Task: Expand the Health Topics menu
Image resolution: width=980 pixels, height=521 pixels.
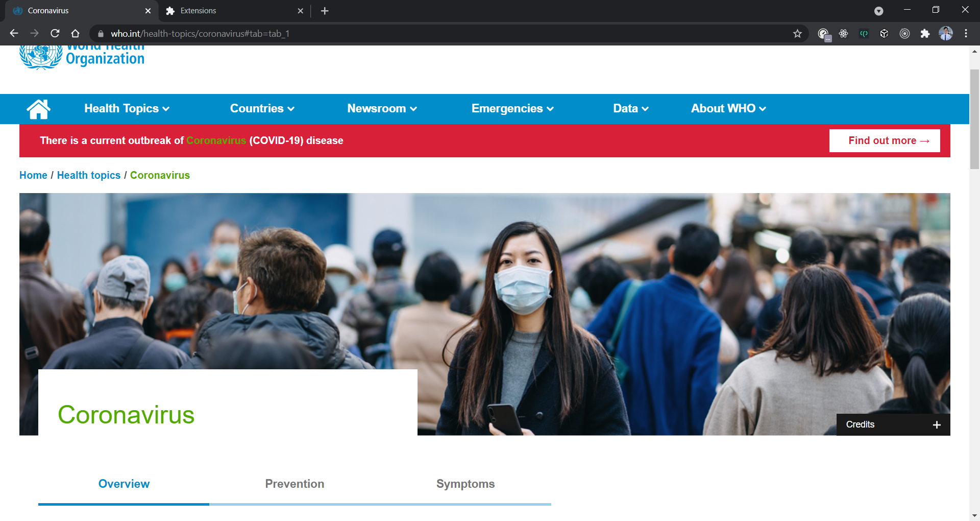Action: tap(127, 109)
